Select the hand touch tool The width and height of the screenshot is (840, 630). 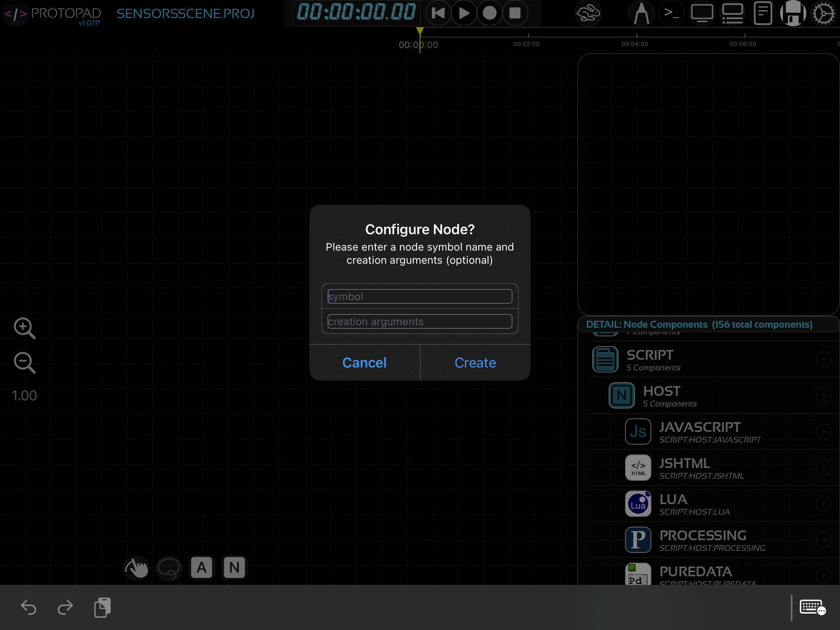tap(136, 568)
